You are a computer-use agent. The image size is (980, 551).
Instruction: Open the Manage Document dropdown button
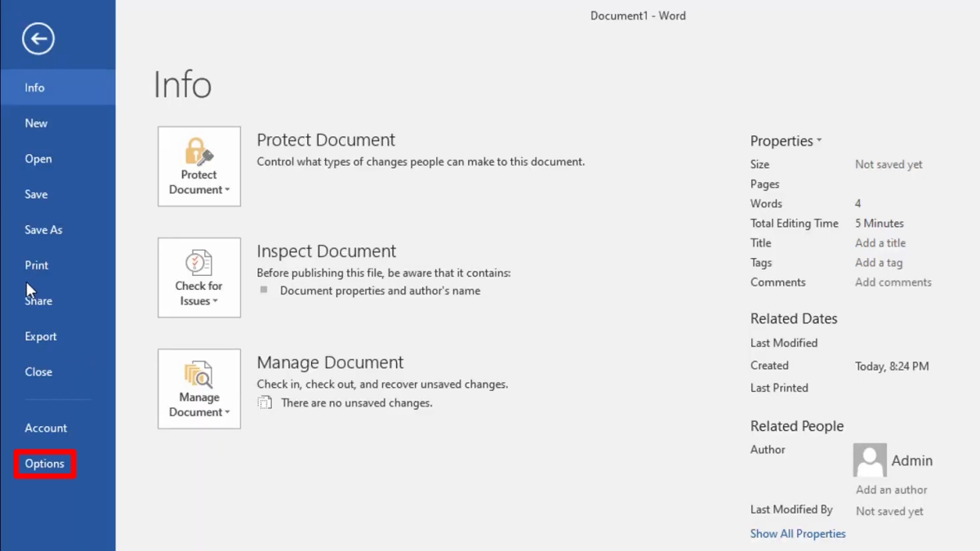(199, 389)
